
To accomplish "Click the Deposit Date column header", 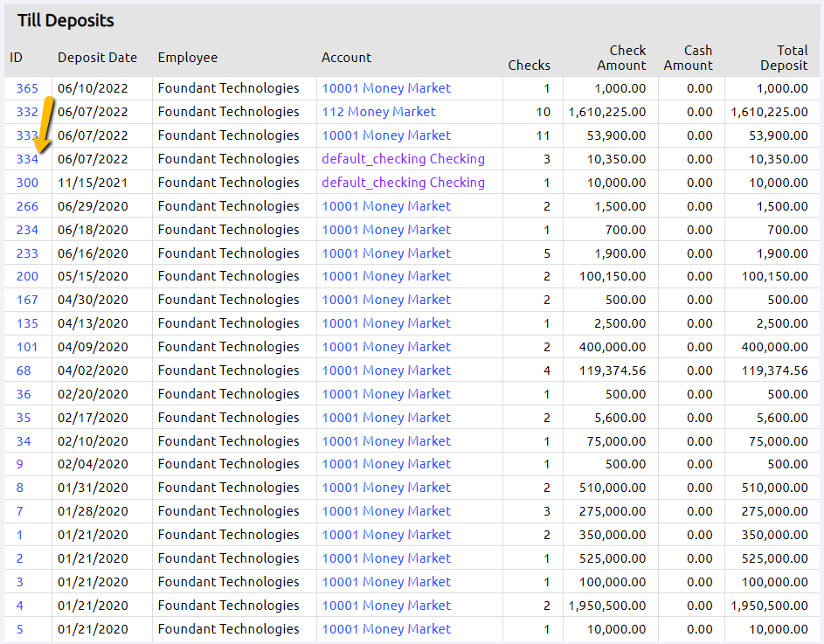I will [97, 58].
